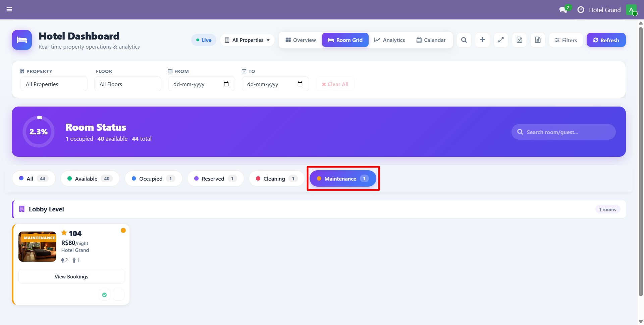Open the From date picker calendar
The height and width of the screenshot is (325, 644).
226,84
